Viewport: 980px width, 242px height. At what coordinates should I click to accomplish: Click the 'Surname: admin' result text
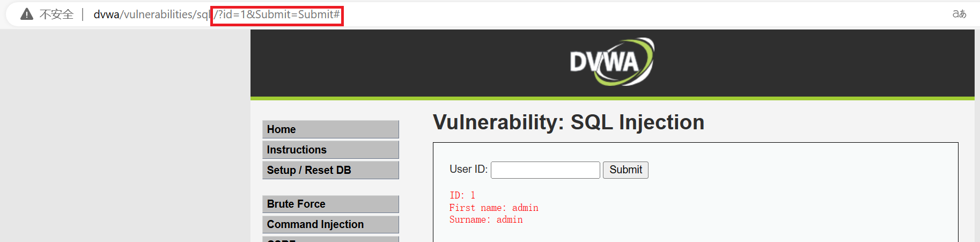486,219
